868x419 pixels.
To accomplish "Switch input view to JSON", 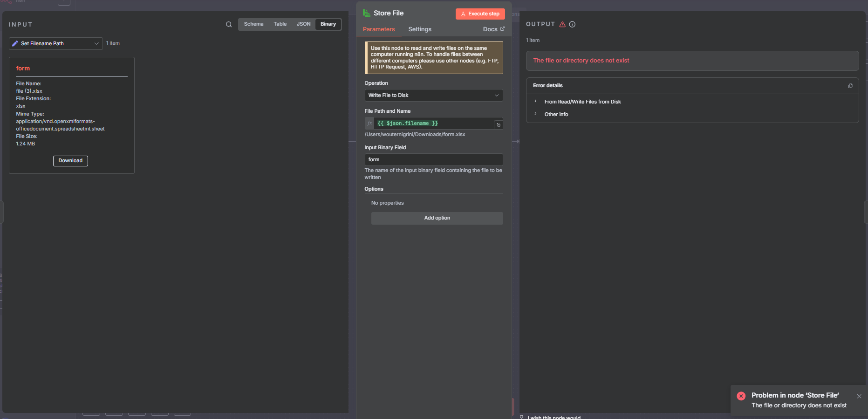I will point(303,24).
